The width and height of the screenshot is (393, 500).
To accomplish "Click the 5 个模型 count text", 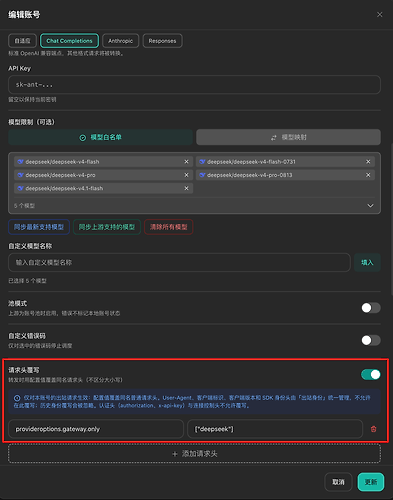I will [x=24, y=206].
